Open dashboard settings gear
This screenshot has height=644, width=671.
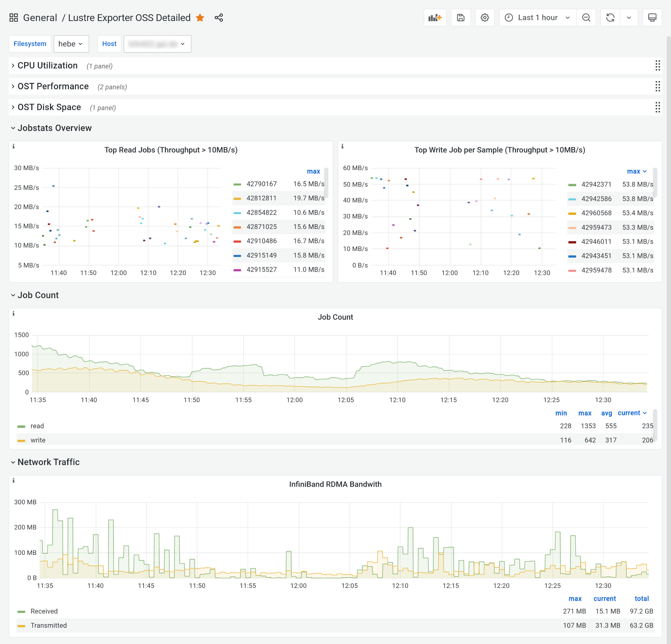point(484,17)
